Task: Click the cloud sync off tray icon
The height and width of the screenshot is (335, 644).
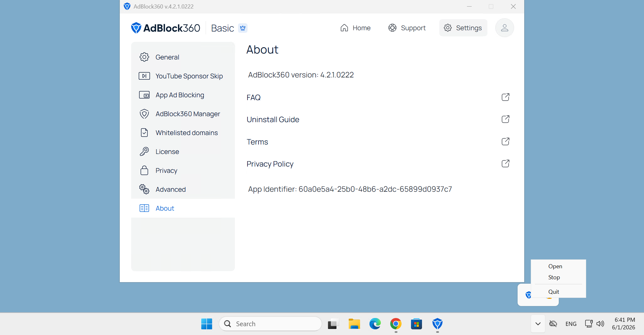Action: pyautogui.click(x=553, y=324)
